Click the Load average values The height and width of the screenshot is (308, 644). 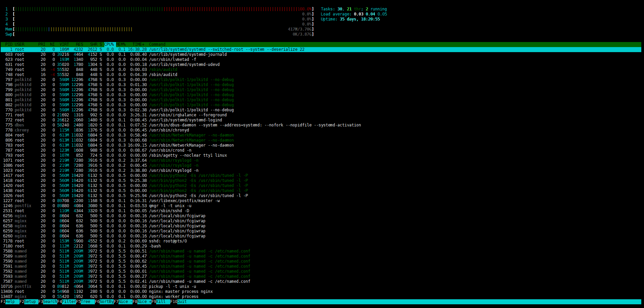coord(370,14)
